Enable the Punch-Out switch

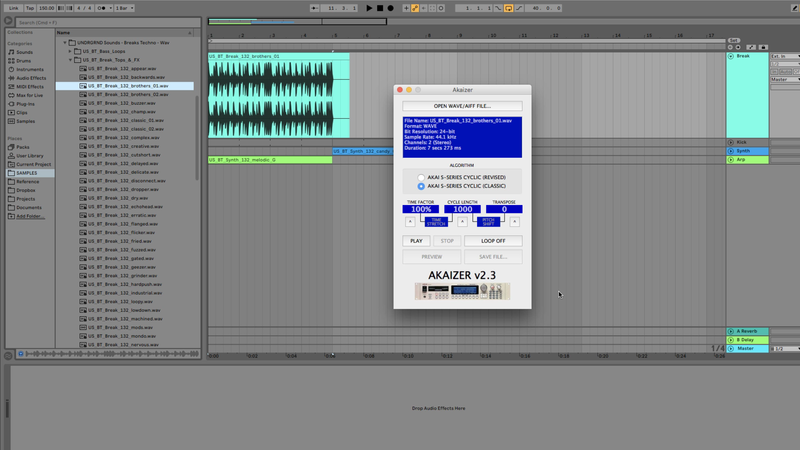(x=519, y=8)
